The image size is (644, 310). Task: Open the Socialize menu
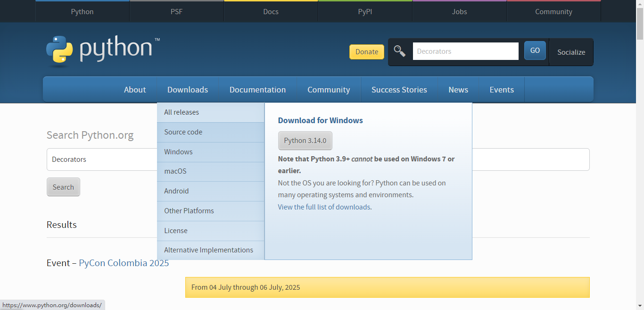click(x=571, y=52)
